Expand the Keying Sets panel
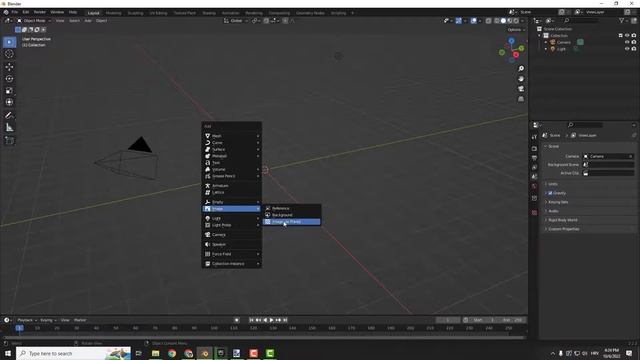The width and height of the screenshot is (640, 360). tap(588, 202)
